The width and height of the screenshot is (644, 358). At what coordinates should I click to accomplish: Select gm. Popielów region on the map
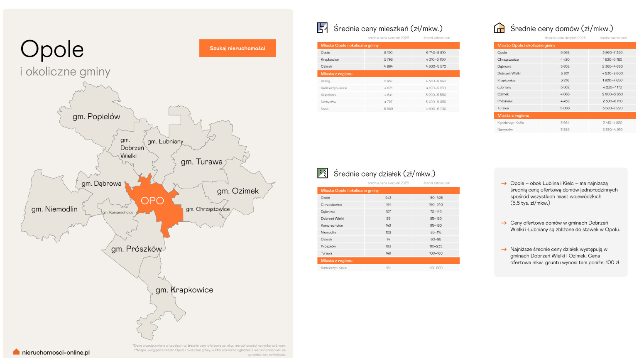(x=96, y=117)
